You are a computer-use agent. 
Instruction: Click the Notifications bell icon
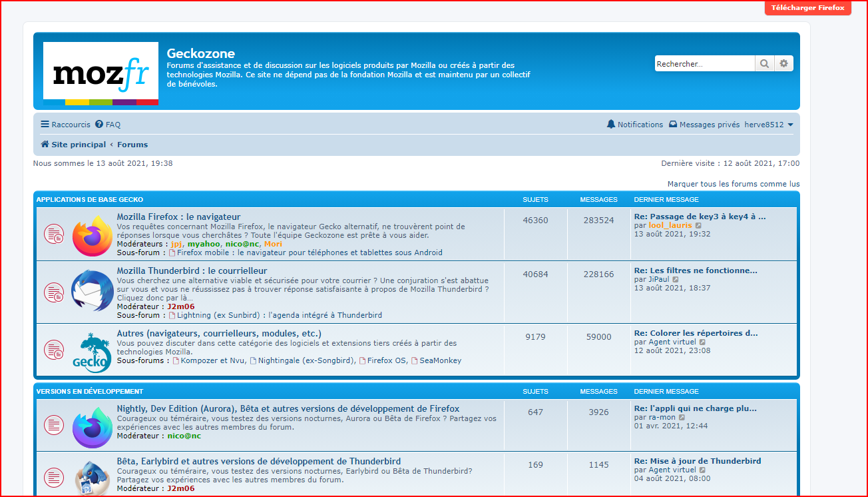[611, 125]
